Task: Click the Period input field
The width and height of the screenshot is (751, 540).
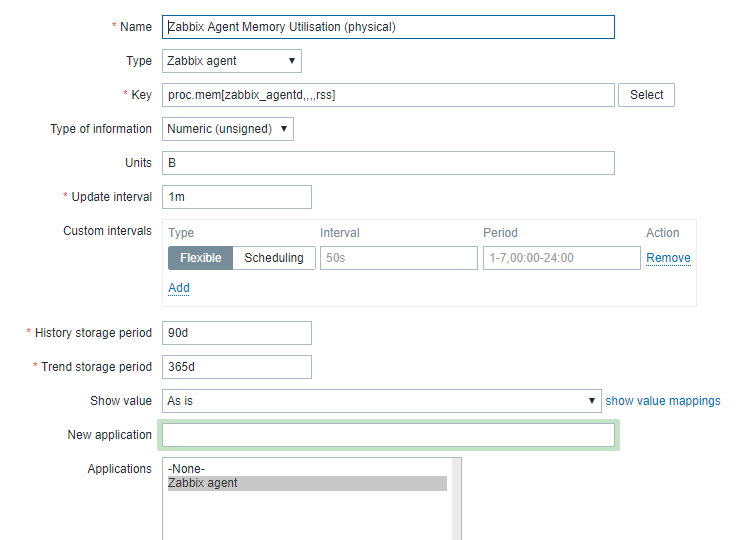Action: tap(561, 258)
